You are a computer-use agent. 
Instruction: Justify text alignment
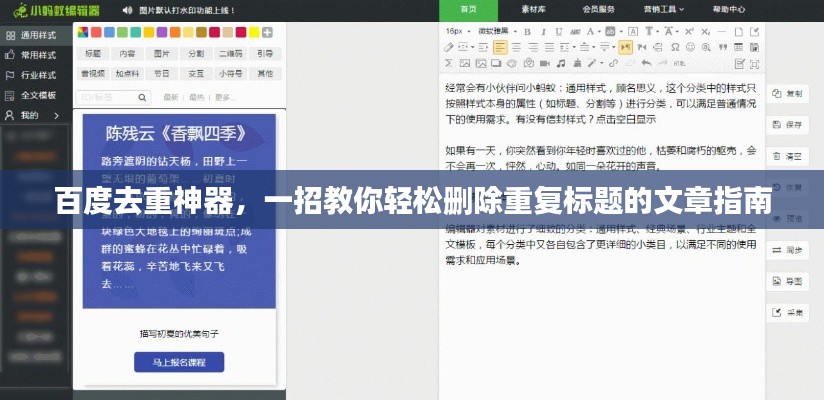pos(549,47)
